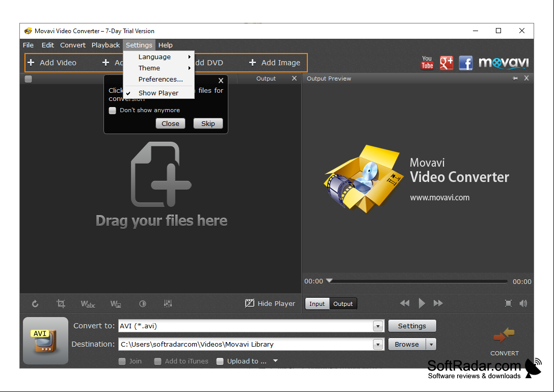The width and height of the screenshot is (554, 392).
Task: Switch the preview to Input
Action: 317,304
